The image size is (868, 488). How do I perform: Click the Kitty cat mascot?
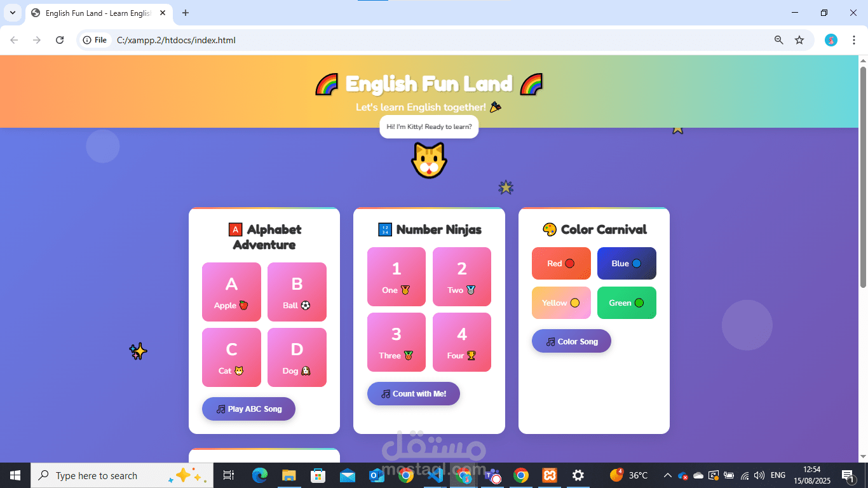(x=429, y=160)
